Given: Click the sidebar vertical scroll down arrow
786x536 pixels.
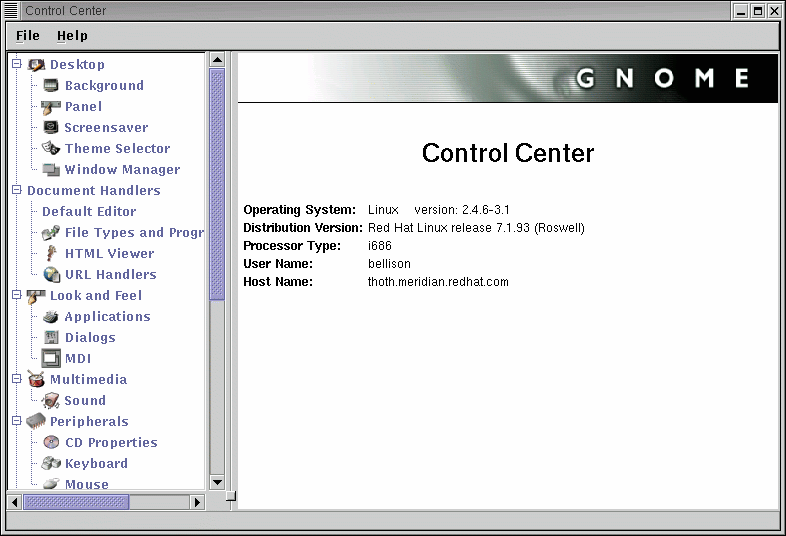Looking at the screenshot, I should tap(217, 482).
